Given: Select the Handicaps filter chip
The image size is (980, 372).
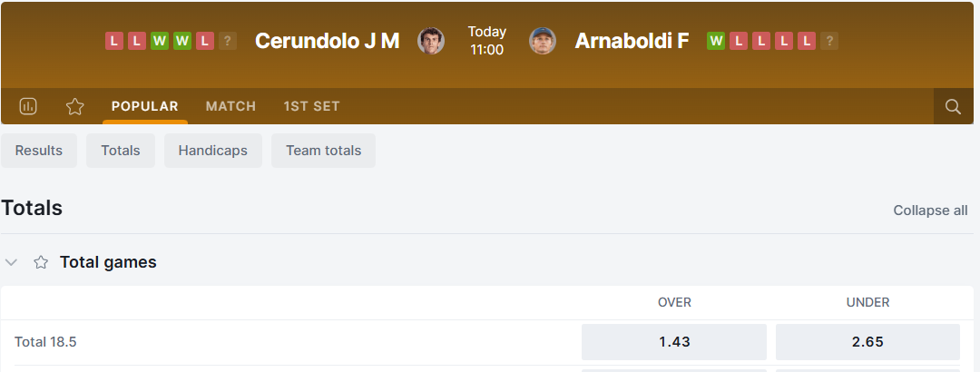Looking at the screenshot, I should tap(213, 151).
